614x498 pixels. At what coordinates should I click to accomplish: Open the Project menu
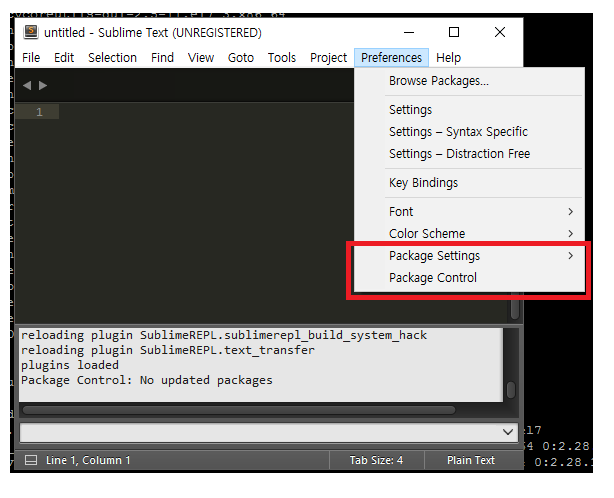(x=328, y=58)
